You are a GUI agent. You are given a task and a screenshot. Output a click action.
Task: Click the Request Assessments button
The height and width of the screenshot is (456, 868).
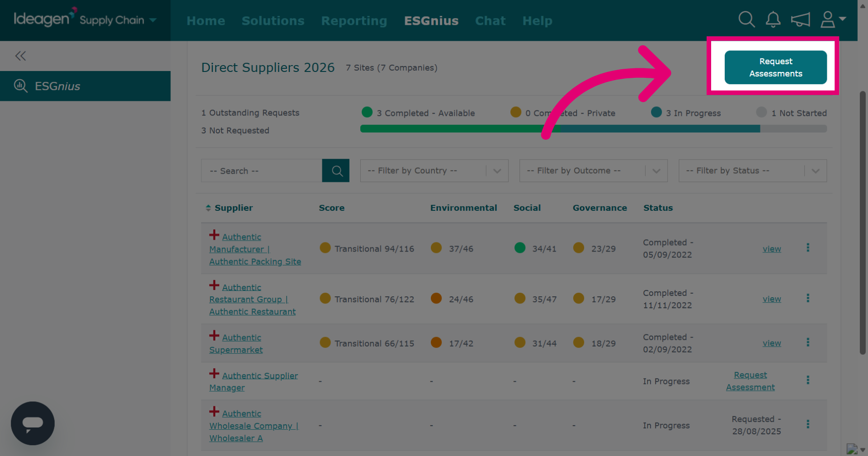click(x=776, y=67)
